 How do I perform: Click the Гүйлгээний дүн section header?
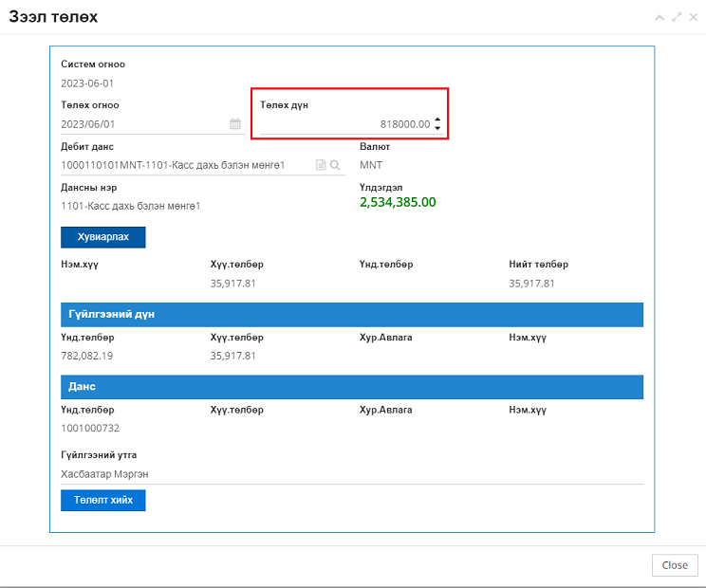[352, 315]
